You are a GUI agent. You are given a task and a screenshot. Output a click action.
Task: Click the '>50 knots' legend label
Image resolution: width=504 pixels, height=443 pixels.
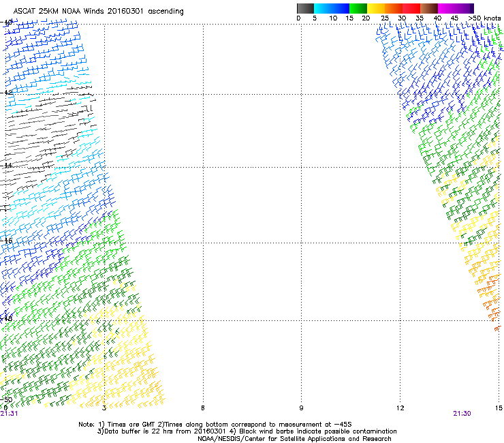point(484,18)
